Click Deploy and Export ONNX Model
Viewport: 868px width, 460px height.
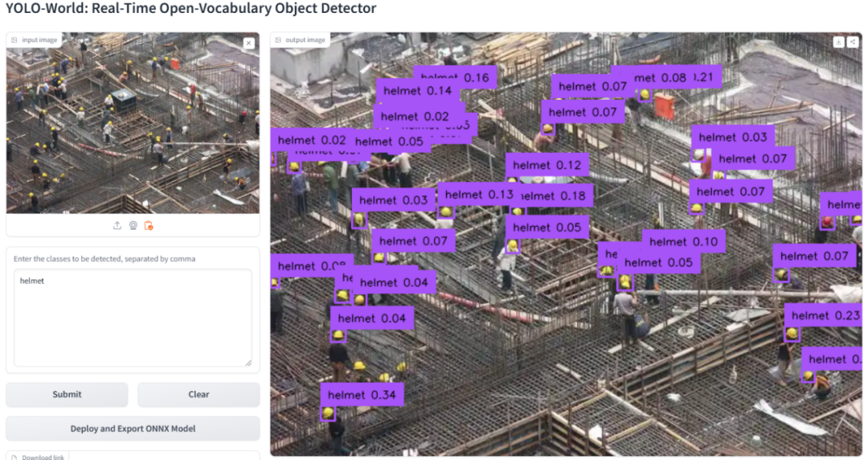coord(133,429)
